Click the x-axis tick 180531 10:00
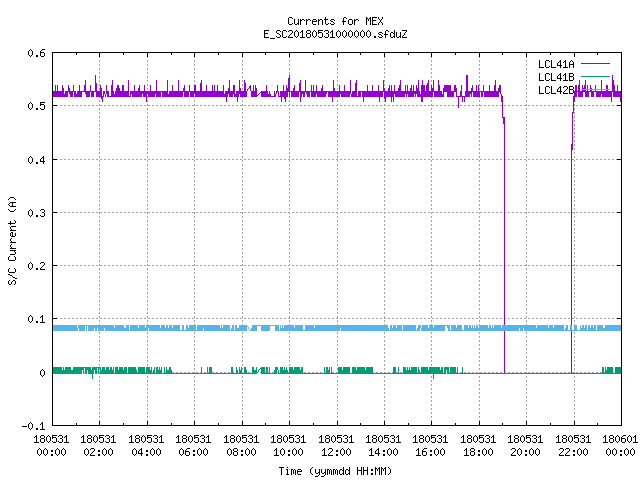Viewport: 640px width, 480px height. 288,446
